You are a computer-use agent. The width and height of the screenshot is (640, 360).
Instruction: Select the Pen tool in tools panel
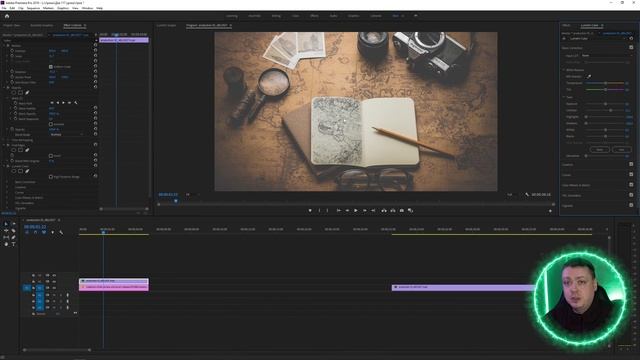click(13, 237)
